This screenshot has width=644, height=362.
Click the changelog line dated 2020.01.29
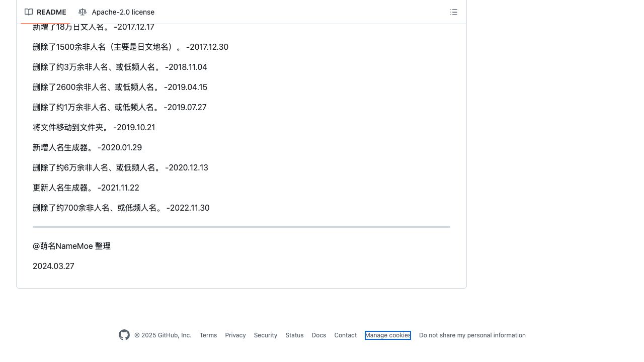click(87, 147)
